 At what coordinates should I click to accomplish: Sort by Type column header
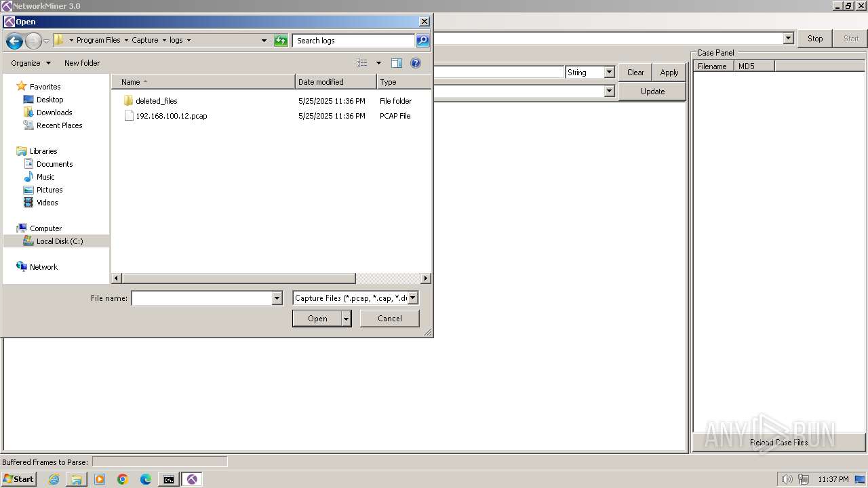tap(403, 82)
